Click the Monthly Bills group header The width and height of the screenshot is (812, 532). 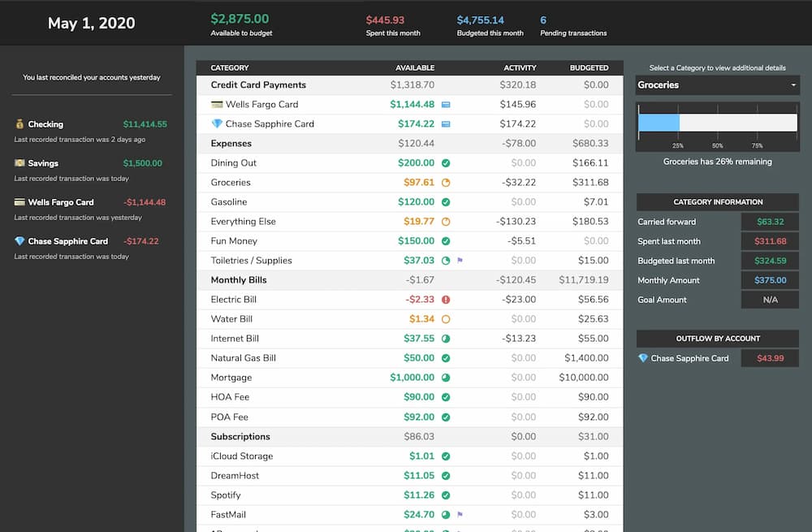point(409,280)
